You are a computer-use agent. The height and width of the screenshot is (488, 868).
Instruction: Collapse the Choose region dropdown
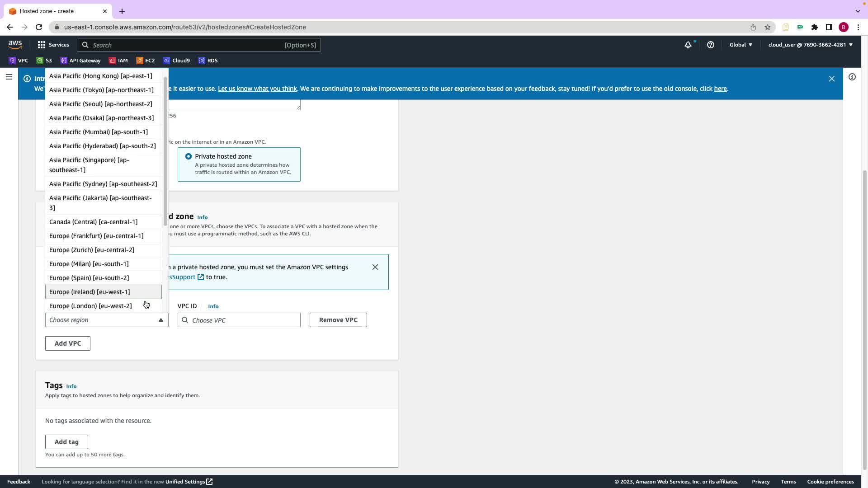point(106,320)
